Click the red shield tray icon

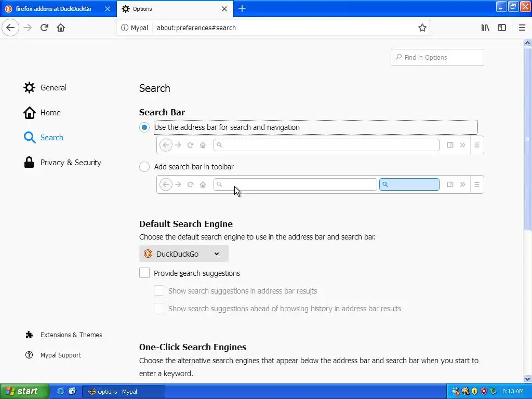pos(484,392)
